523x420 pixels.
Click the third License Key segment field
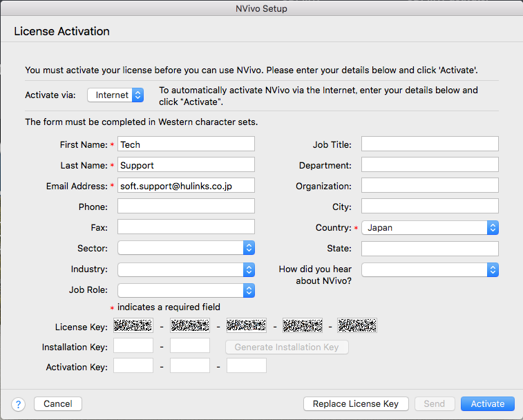pyautogui.click(x=247, y=325)
